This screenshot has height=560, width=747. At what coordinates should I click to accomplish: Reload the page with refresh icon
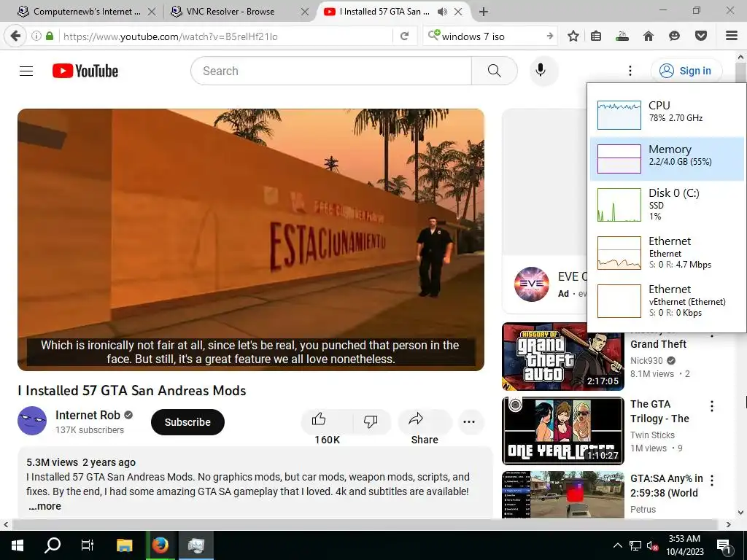coord(404,36)
